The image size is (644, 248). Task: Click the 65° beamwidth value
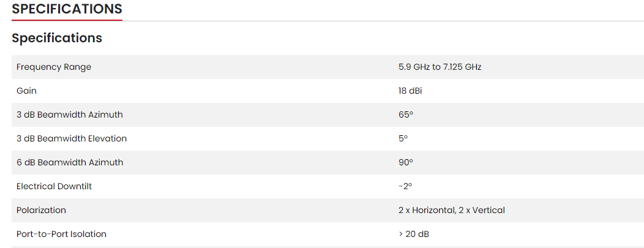[406, 115]
